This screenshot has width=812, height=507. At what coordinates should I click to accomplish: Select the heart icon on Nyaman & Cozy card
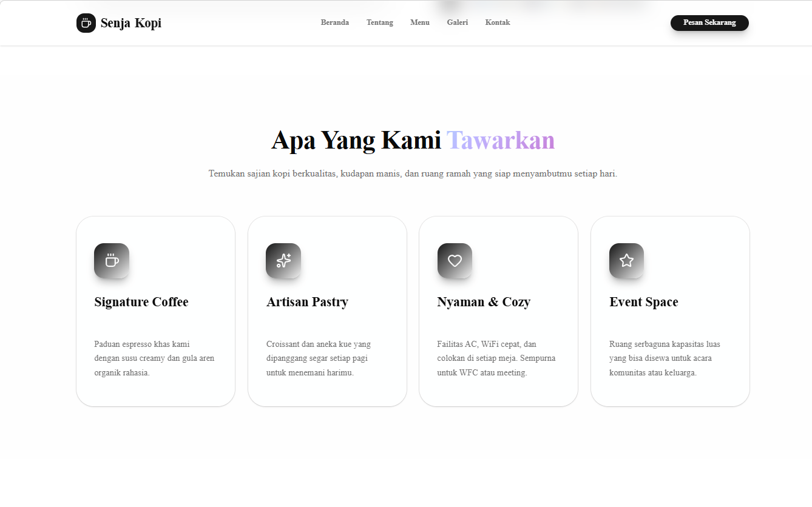[x=455, y=260]
